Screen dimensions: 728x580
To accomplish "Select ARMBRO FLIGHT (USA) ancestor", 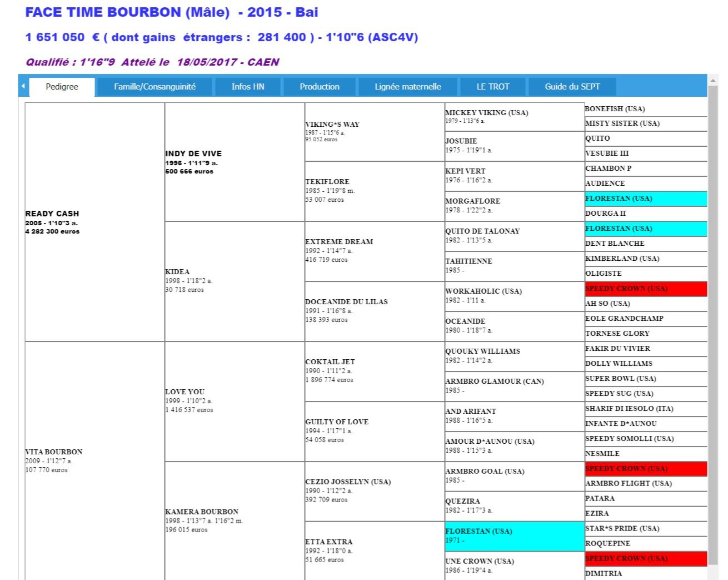I will [x=629, y=483].
